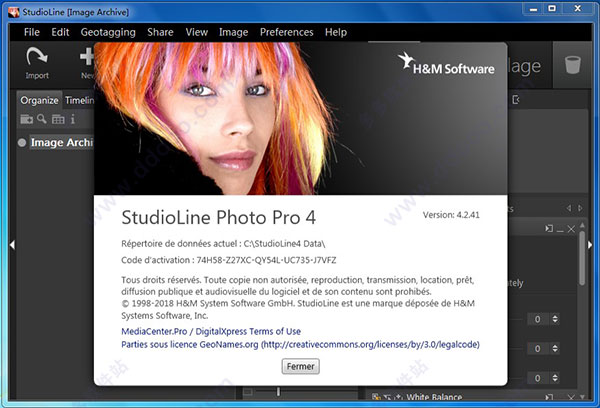Click the top '0' value field

tap(538, 319)
